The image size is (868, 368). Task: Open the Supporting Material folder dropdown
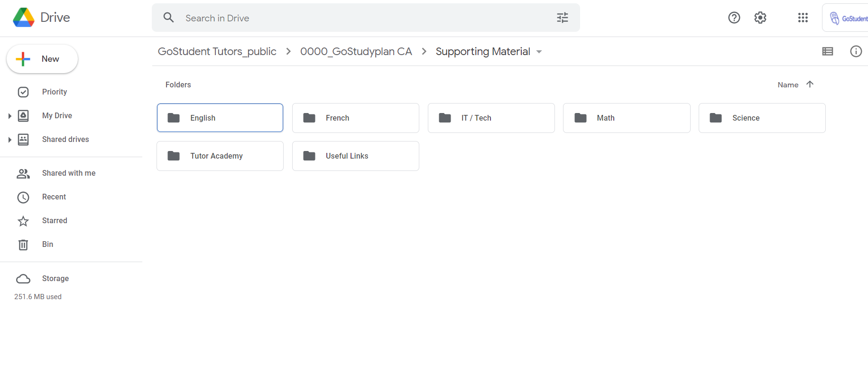(x=539, y=52)
